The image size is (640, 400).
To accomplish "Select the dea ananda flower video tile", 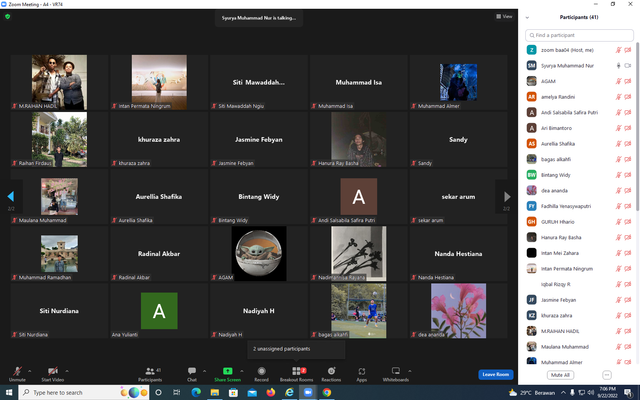I will [x=458, y=311].
